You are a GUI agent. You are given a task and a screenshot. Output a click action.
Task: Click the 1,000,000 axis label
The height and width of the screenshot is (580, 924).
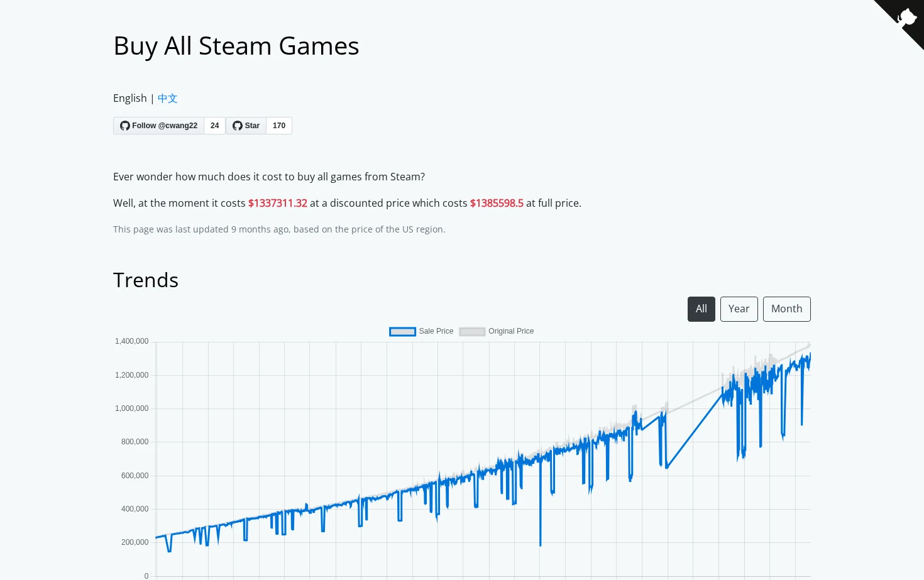coord(131,408)
